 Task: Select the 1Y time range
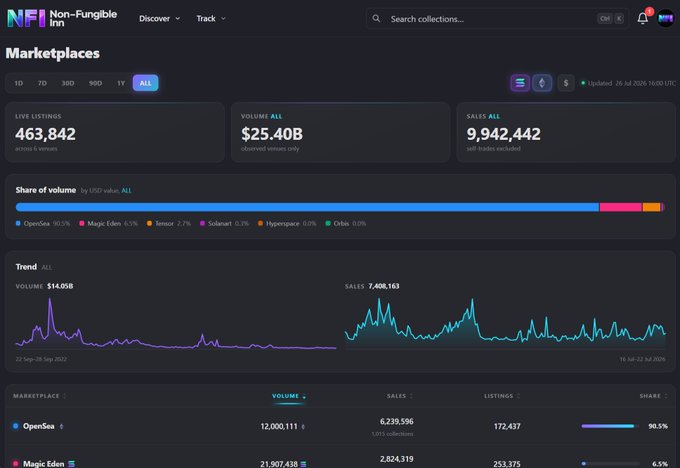click(121, 83)
